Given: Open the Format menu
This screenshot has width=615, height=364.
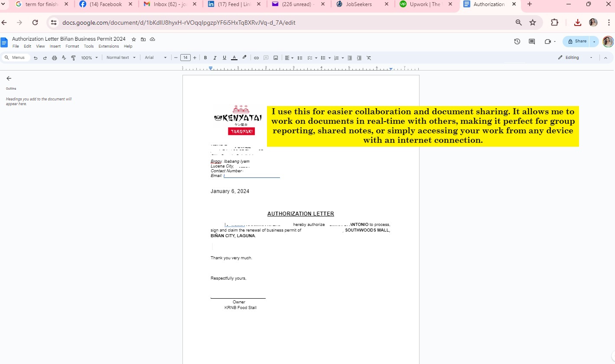Looking at the screenshot, I should click(x=72, y=46).
